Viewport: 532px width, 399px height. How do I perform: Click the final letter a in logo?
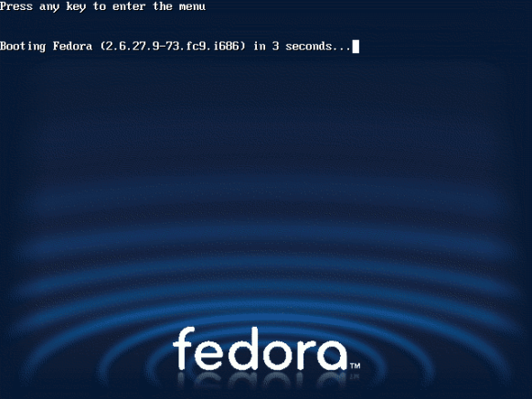(333, 354)
